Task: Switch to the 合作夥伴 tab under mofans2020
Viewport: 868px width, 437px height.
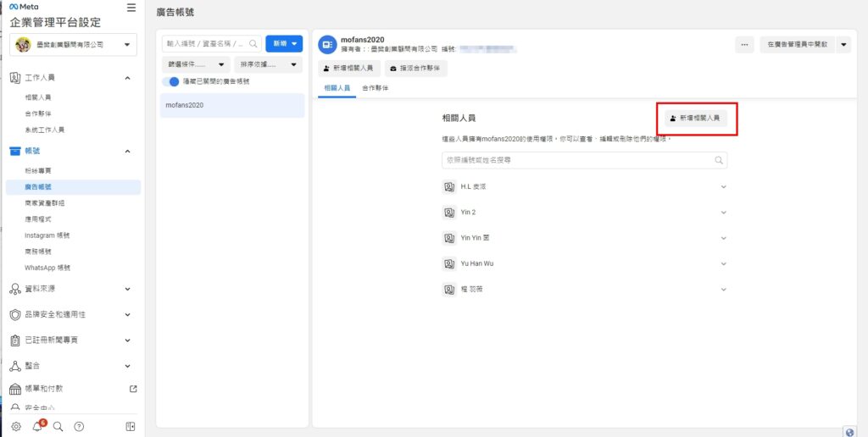Action: point(375,88)
